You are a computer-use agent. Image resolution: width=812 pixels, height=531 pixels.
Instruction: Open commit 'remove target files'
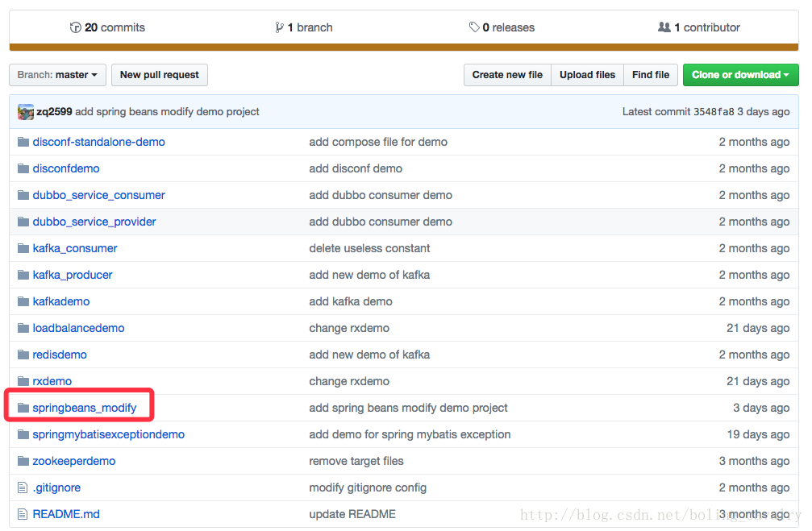(x=356, y=461)
